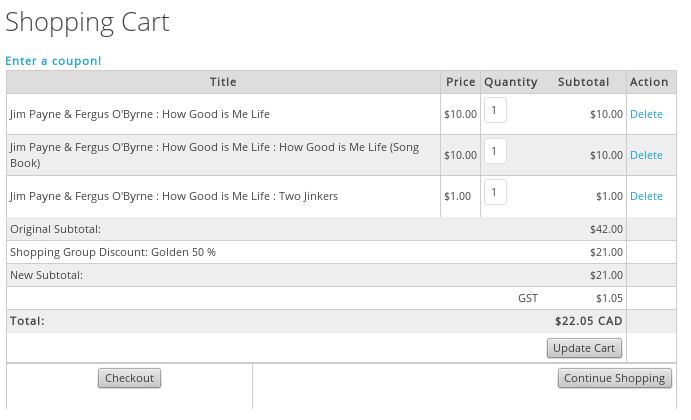691x420 pixels.
Task: Delete the Two Jinkers item
Action: [x=646, y=196]
